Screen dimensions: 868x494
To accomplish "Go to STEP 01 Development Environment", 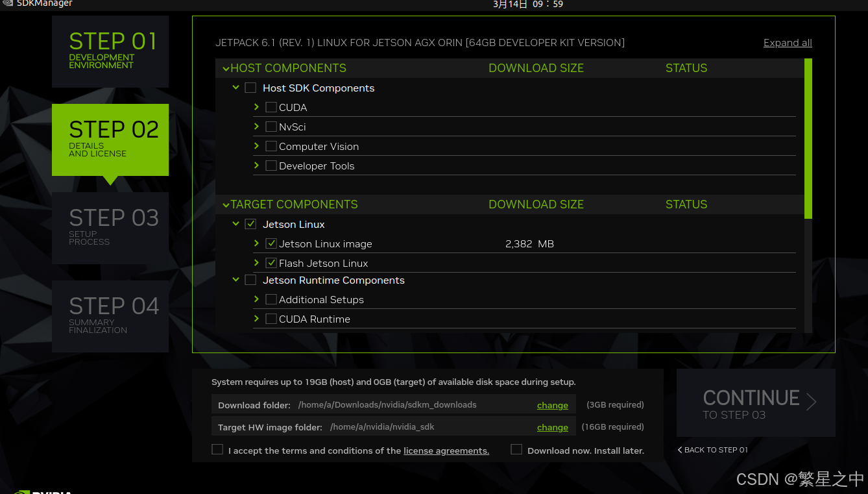I will 110,51.
